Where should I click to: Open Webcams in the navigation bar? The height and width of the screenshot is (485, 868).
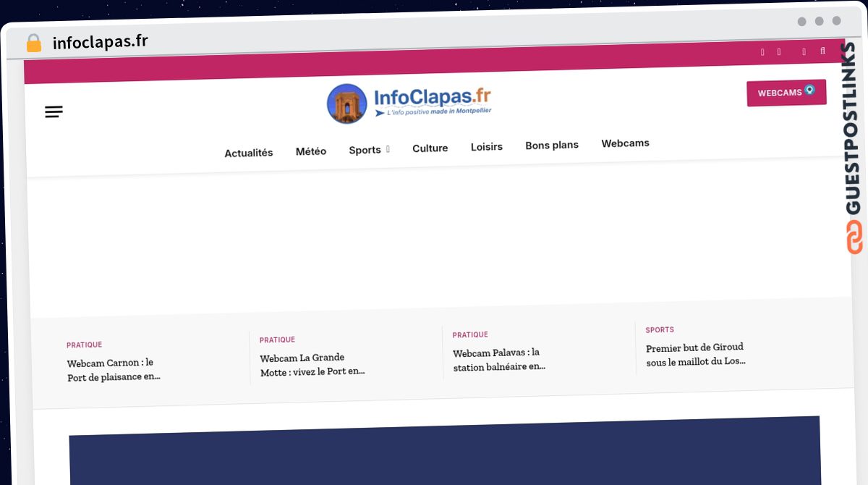626,143
